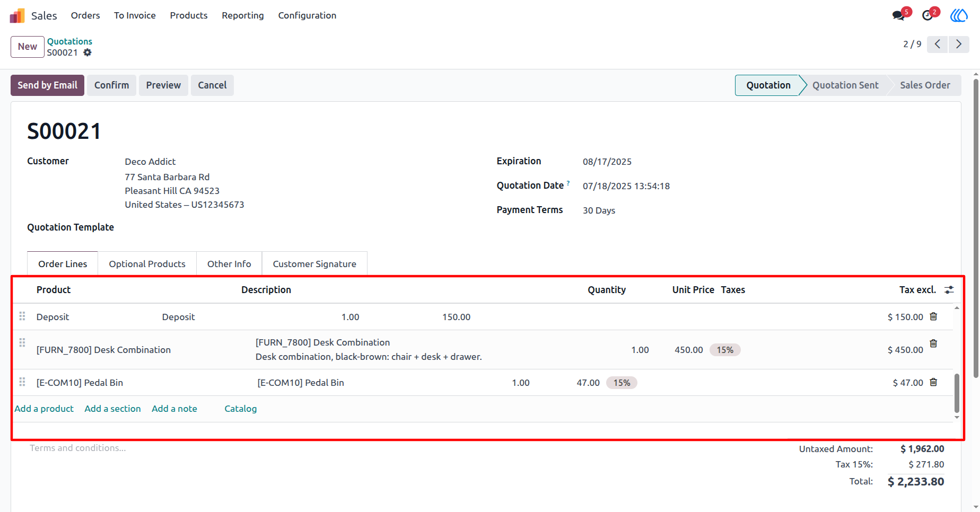Open the column settings adjust icon
Screen dimensions: 980x512
click(949, 290)
